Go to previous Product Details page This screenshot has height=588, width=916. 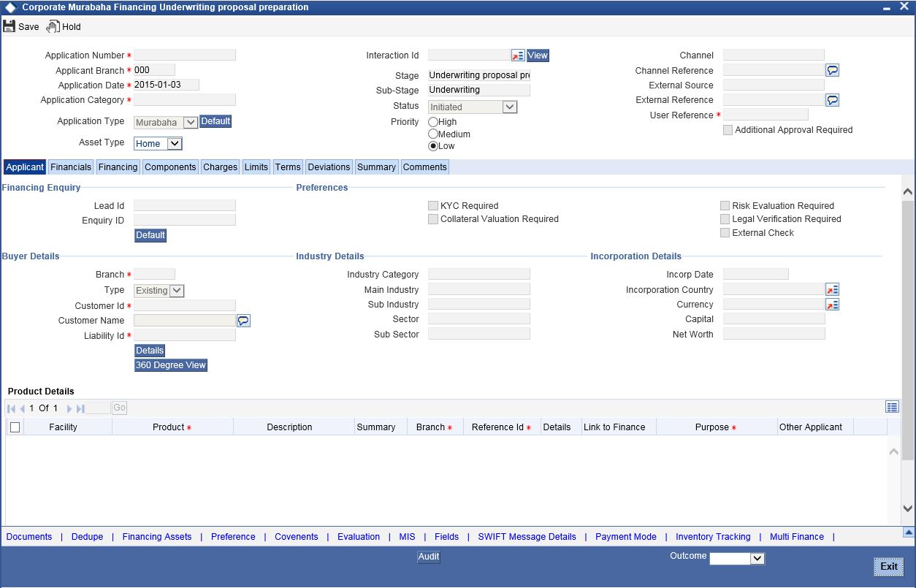[23, 408]
